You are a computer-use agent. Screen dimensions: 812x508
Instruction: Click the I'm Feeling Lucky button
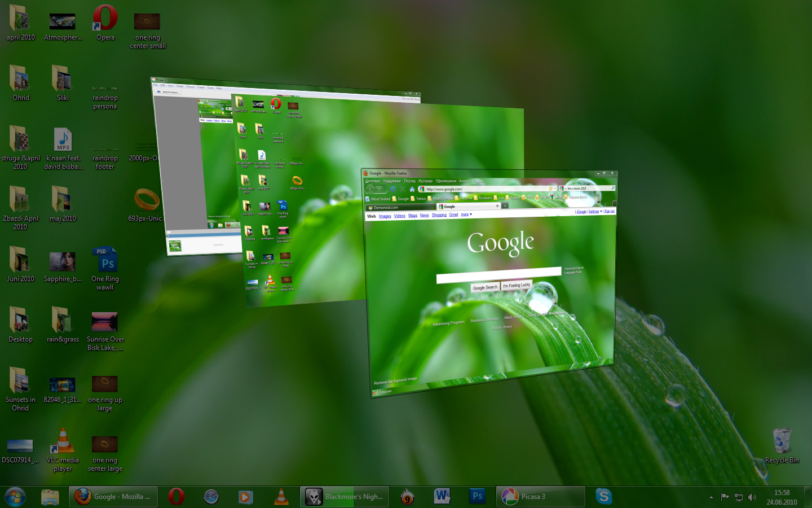[517, 285]
